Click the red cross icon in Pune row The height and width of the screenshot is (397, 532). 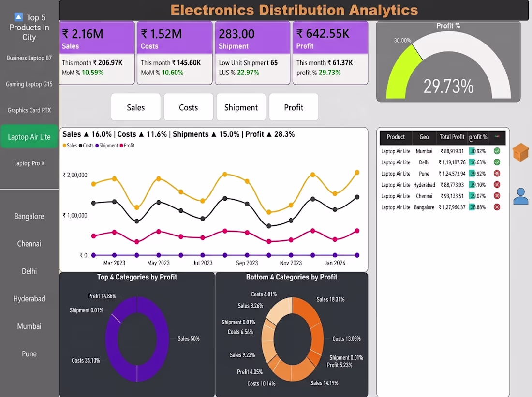pos(497,174)
